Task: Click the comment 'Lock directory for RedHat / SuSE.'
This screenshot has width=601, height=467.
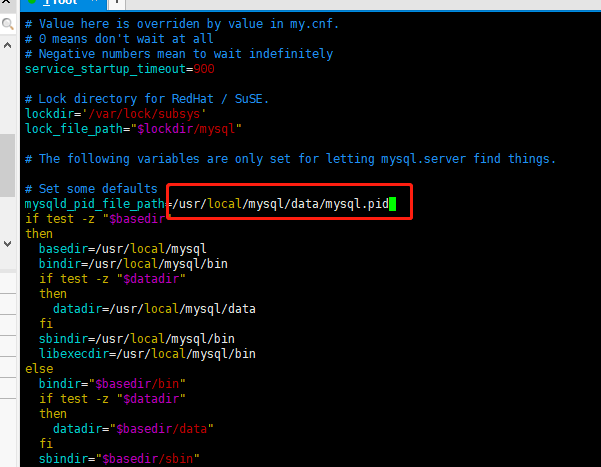Action: pos(147,99)
